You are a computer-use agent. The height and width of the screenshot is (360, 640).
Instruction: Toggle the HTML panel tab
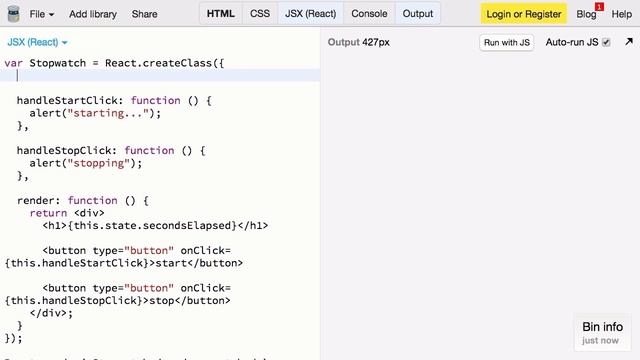(221, 13)
